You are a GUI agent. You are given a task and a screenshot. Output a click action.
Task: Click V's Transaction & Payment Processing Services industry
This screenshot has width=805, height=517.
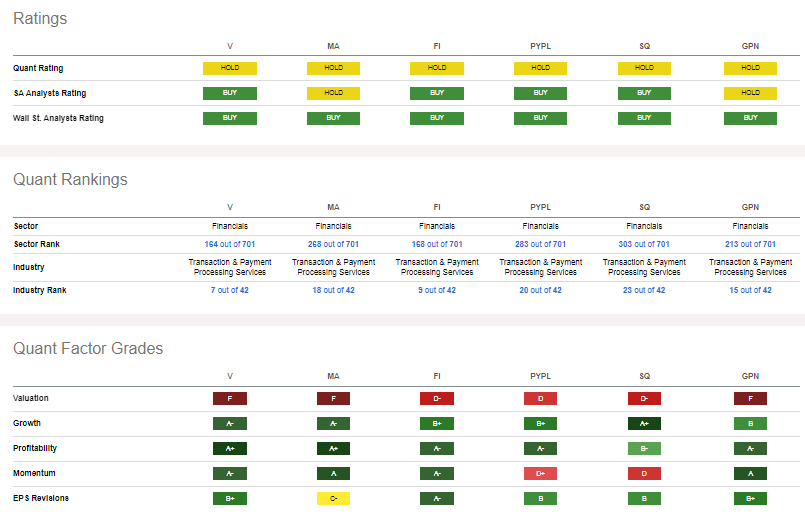tap(229, 267)
